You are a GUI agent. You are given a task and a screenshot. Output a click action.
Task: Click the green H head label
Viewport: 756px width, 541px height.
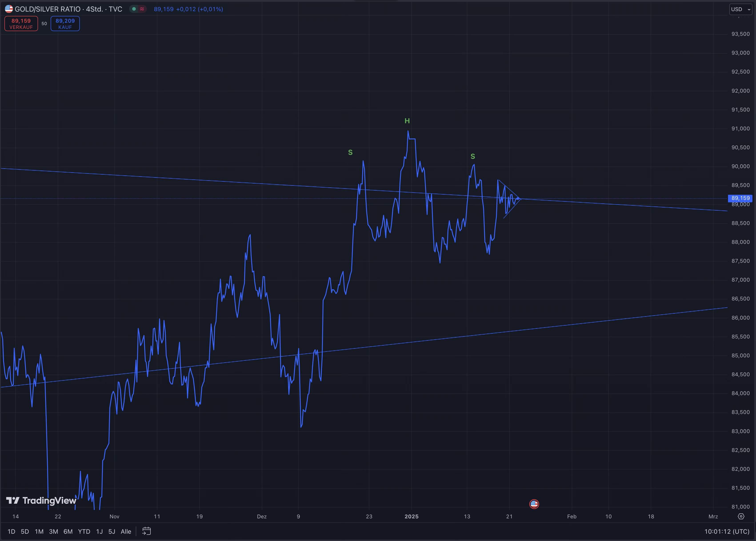click(407, 121)
